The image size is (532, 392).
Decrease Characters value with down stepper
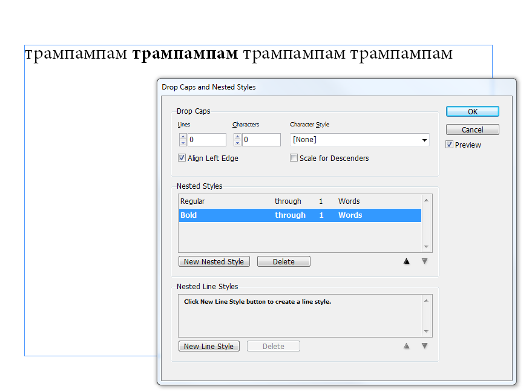237,143
